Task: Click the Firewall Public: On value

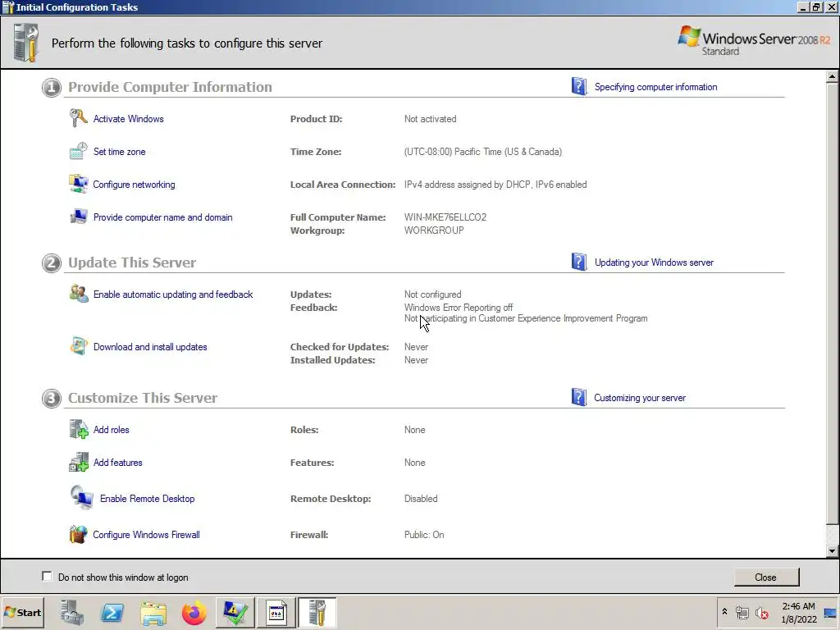Action: (x=424, y=535)
